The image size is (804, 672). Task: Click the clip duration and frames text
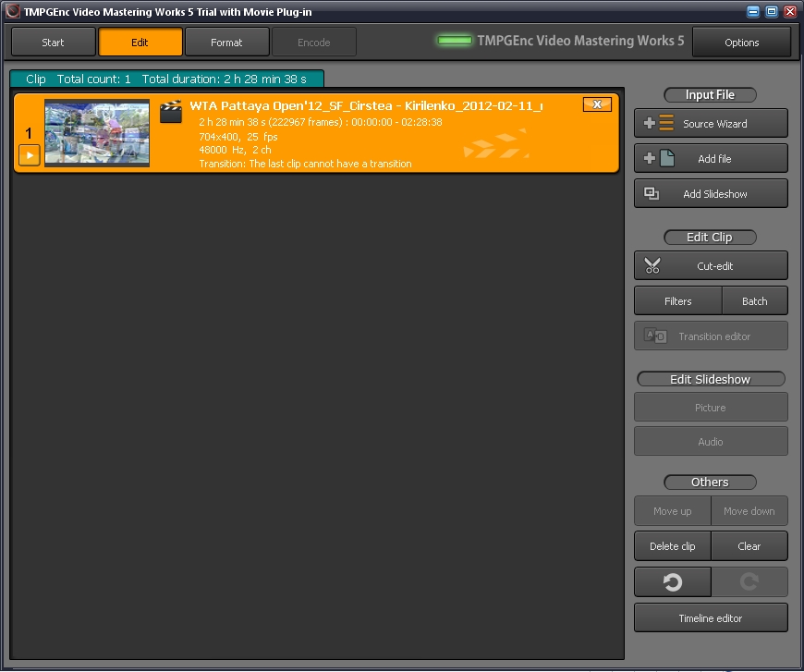(321, 122)
